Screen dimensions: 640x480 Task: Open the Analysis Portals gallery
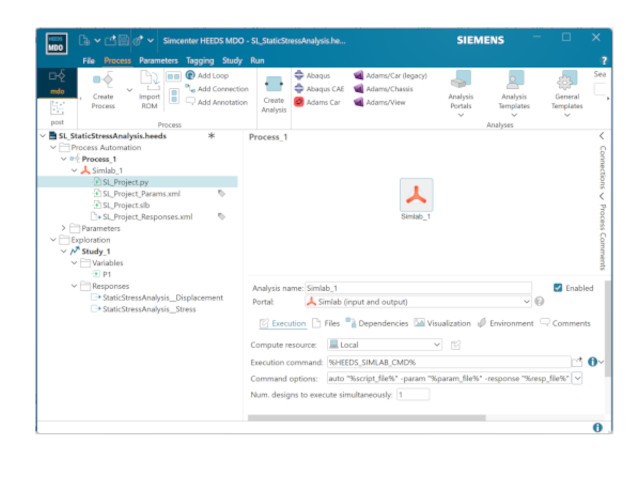[461, 94]
